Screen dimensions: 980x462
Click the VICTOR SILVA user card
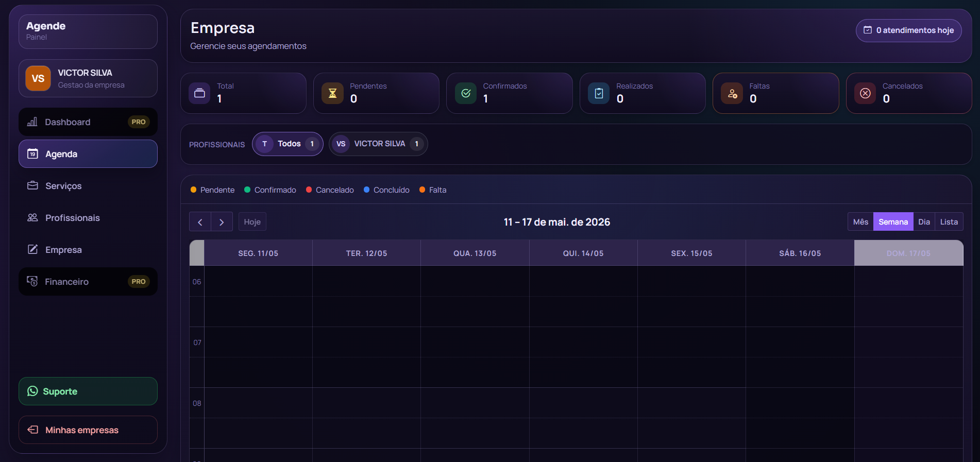pos(88,78)
